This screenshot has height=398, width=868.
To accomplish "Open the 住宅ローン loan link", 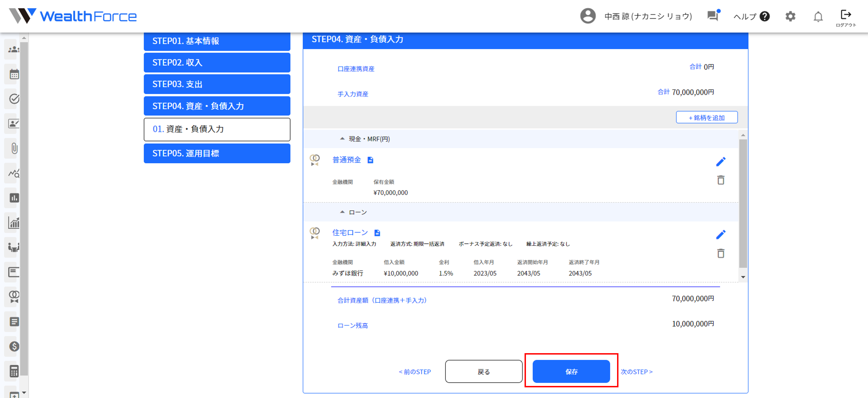I will (350, 233).
